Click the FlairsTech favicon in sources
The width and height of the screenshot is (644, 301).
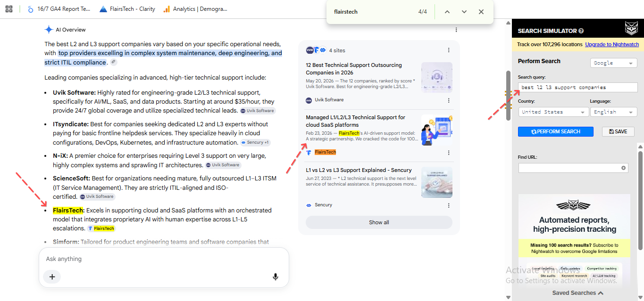(309, 153)
